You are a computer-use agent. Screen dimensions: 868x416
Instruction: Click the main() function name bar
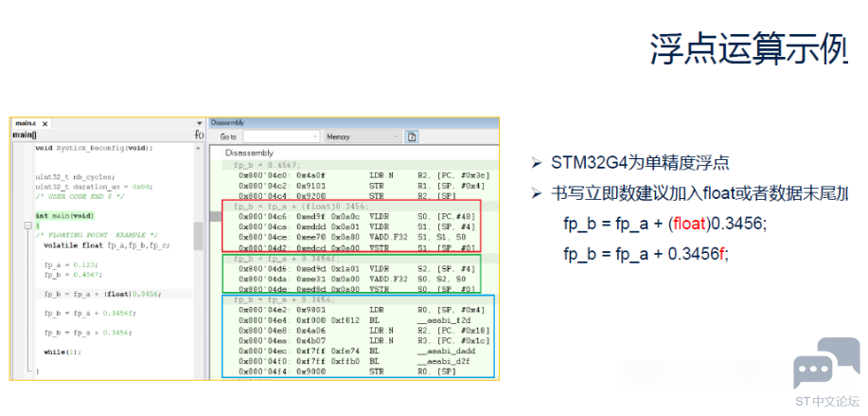tap(102, 135)
